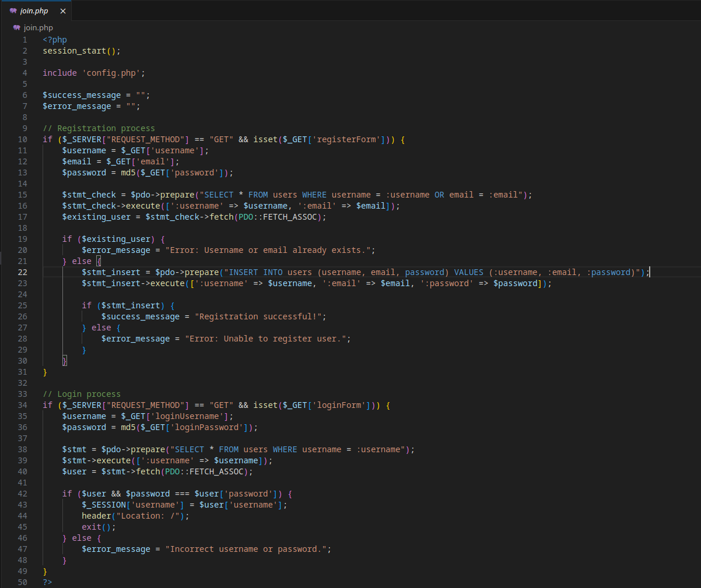Click the $stmt_insert->execute line
This screenshot has width=701, height=588.
tap(317, 283)
